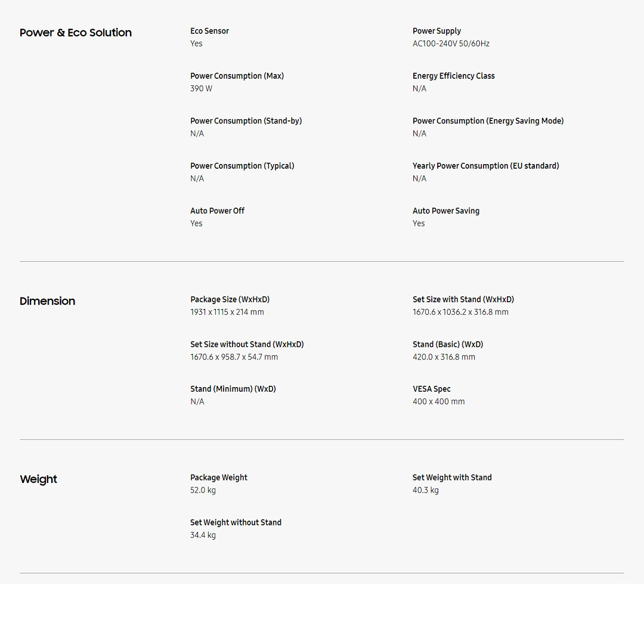Click the Dimension section heading
The image size is (644, 644).
pos(47,301)
